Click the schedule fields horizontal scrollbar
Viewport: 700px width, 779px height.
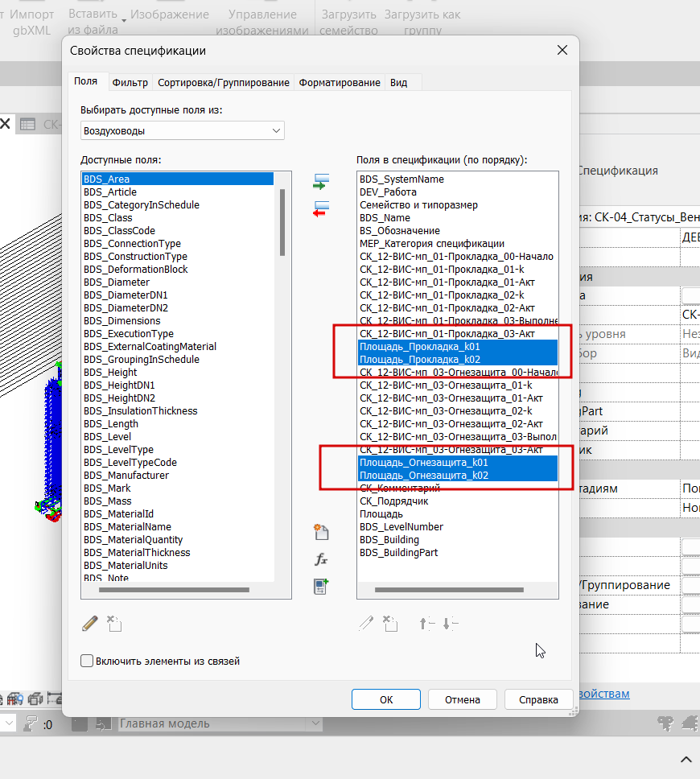point(449,590)
